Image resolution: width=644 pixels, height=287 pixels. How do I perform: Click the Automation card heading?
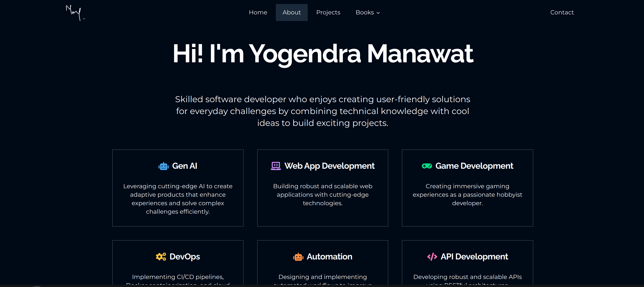coord(329,256)
